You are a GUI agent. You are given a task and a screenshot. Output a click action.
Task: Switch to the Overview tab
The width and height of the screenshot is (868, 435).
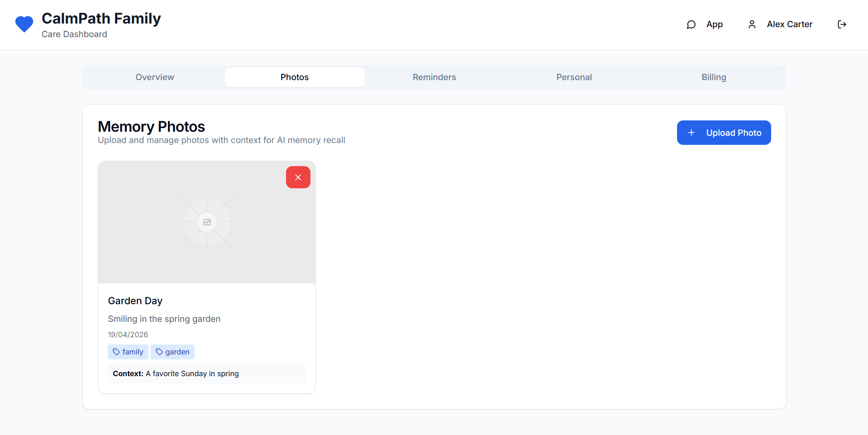[154, 77]
